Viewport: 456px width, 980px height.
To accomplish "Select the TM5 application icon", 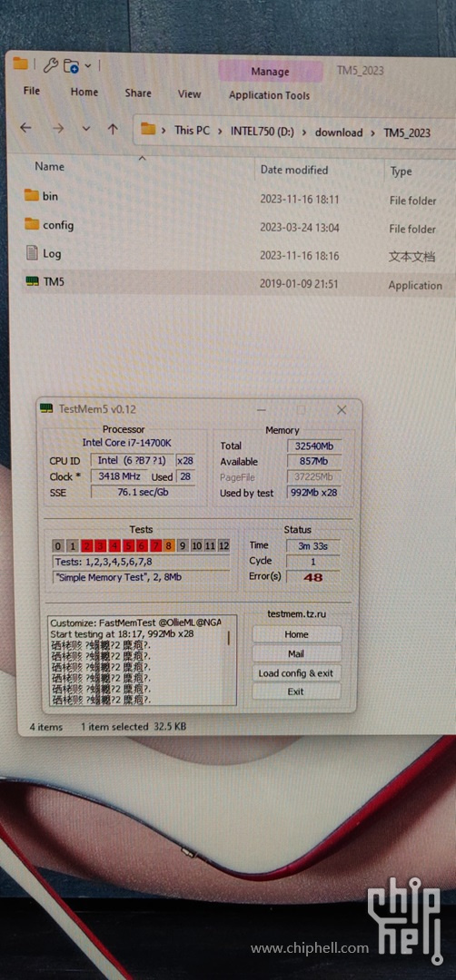I will (x=32, y=281).
